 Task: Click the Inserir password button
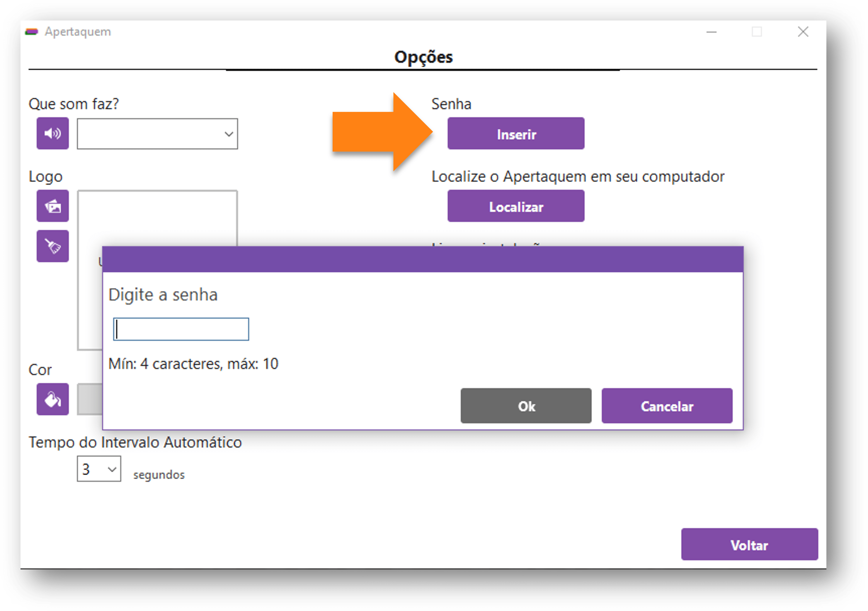click(x=516, y=133)
